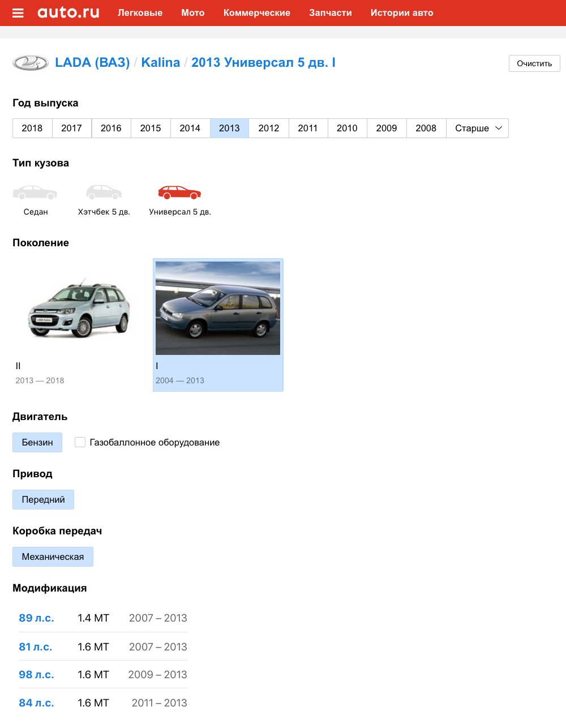
Task: Choose generation II thumbnail (2013 — 2018)
Action: click(77, 325)
